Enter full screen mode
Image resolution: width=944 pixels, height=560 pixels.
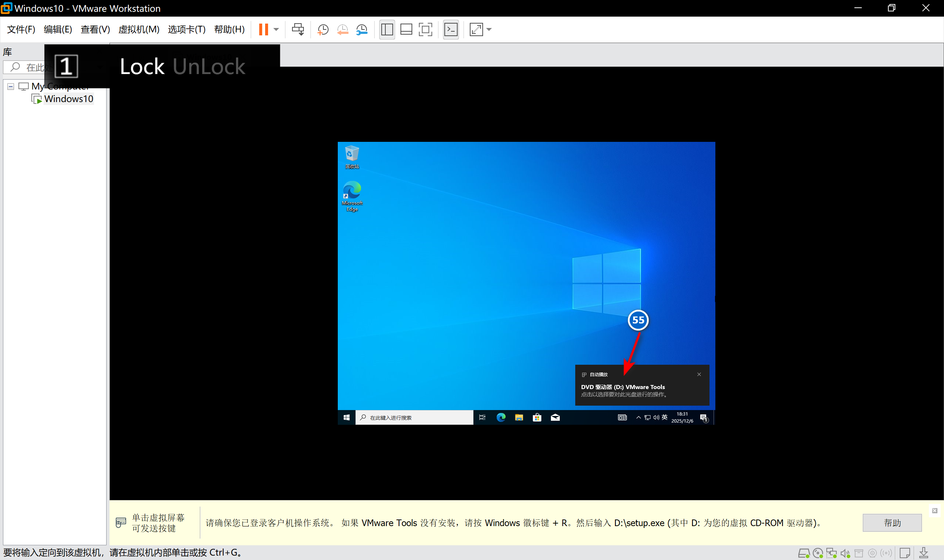pos(426,29)
